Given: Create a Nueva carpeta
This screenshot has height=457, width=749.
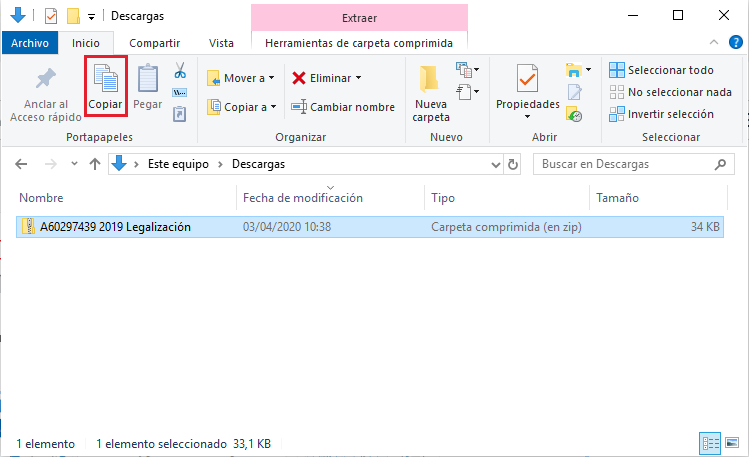Looking at the screenshot, I should click(x=431, y=94).
